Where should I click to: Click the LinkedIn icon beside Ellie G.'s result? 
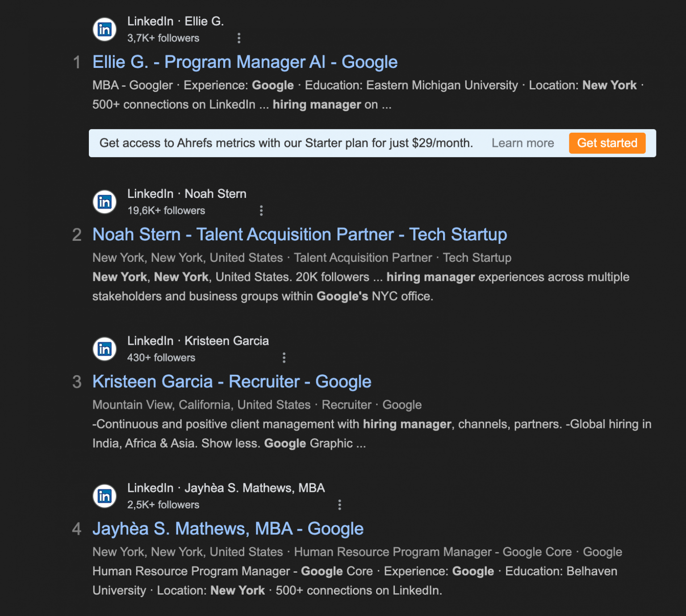tap(104, 29)
